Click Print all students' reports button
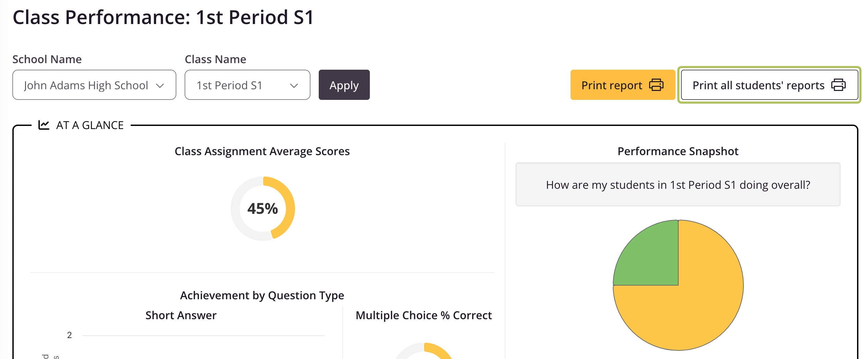This screenshot has width=868, height=359. pos(769,85)
